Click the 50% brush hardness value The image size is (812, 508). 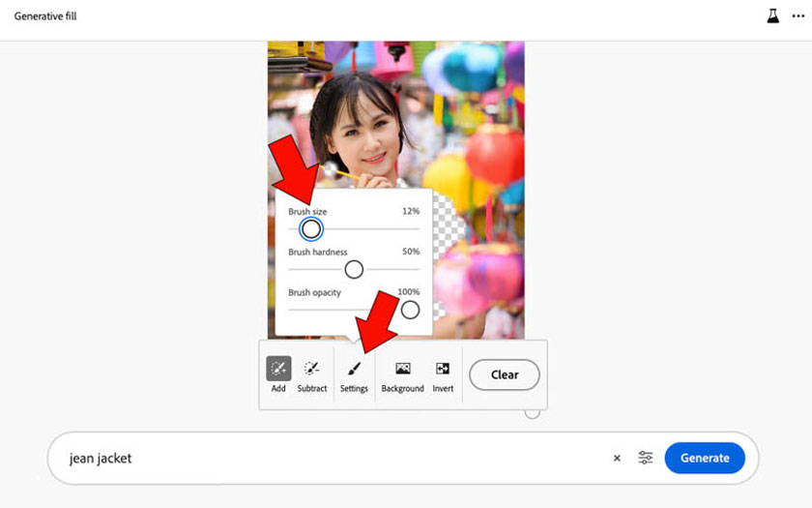[411, 252]
